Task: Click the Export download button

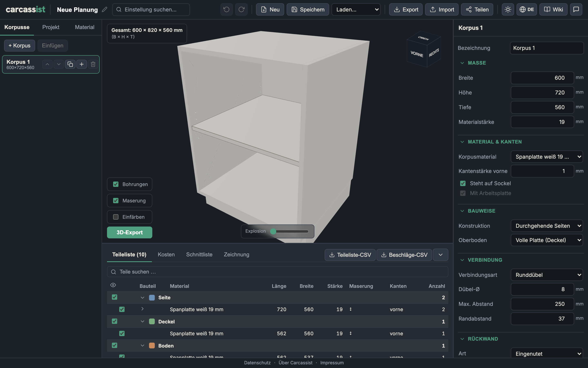Action: click(406, 9)
